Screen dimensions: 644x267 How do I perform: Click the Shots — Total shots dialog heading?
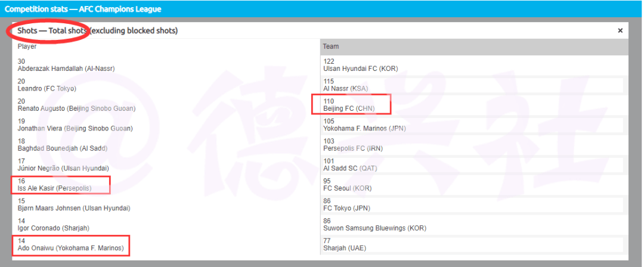pos(98,31)
